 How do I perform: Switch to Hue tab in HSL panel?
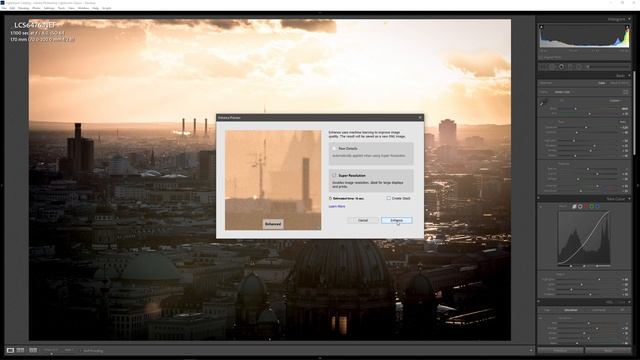point(547,310)
